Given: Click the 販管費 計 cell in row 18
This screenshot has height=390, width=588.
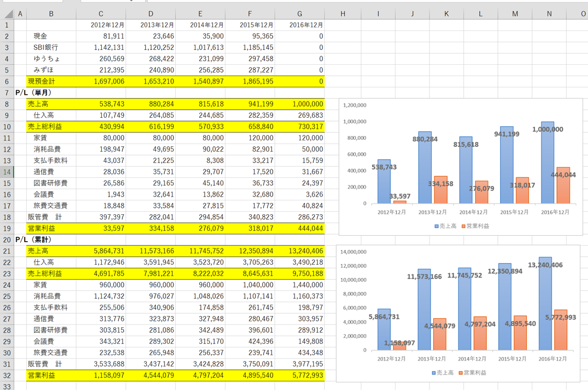Looking at the screenshot, I should 51,217.
